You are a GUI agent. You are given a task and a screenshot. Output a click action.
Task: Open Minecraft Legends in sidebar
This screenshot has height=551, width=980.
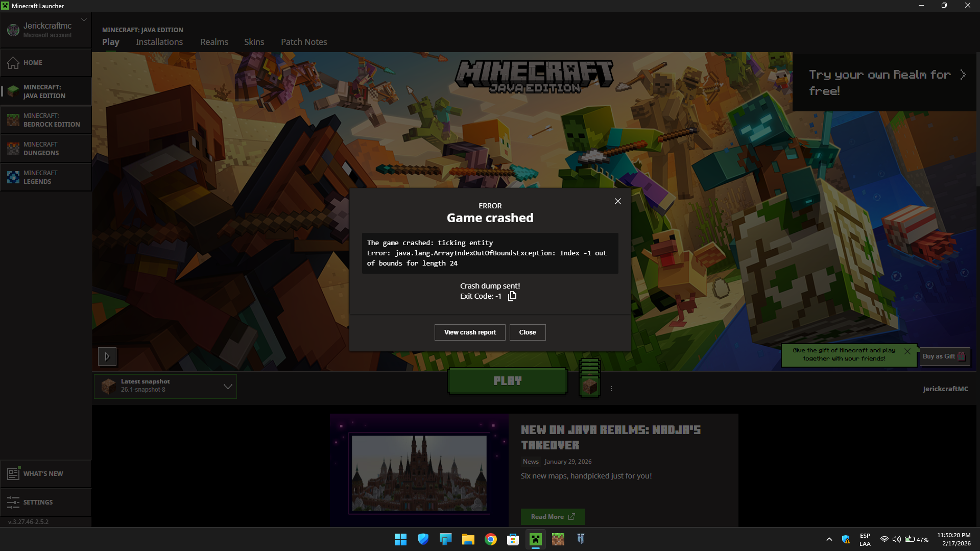(46, 177)
